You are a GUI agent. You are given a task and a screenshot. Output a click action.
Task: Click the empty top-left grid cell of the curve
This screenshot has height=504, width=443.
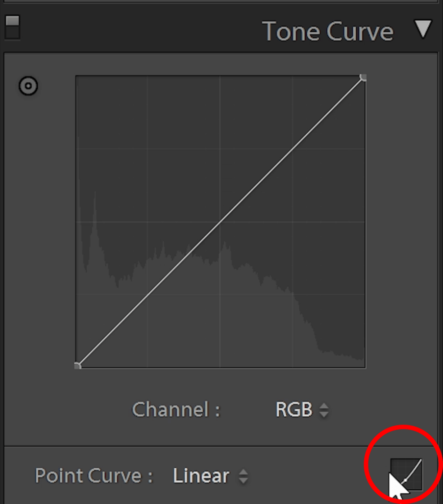[x=112, y=112]
